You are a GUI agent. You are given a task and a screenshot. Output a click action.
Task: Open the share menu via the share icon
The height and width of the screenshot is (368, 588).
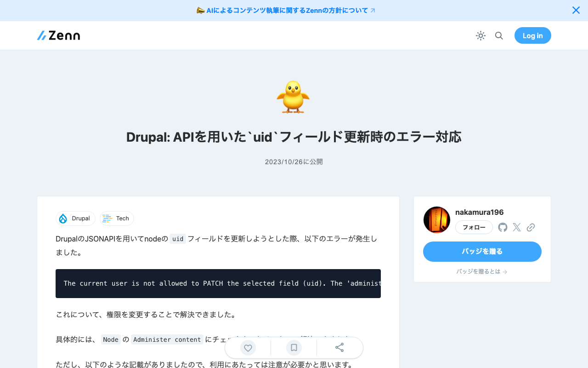click(x=339, y=348)
